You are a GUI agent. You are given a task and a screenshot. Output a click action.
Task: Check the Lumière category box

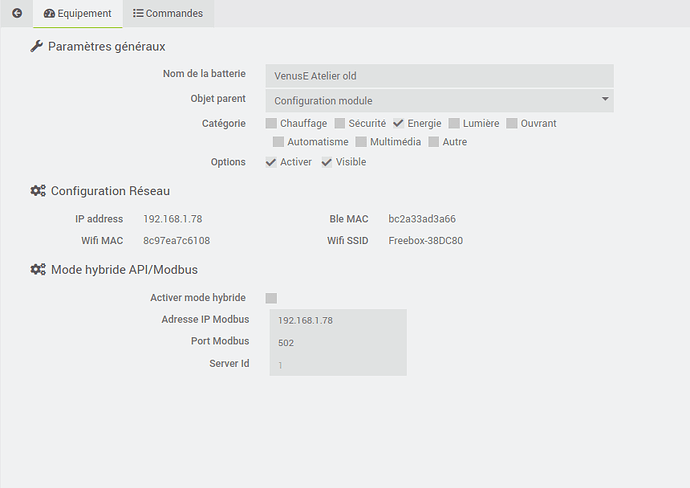454,123
